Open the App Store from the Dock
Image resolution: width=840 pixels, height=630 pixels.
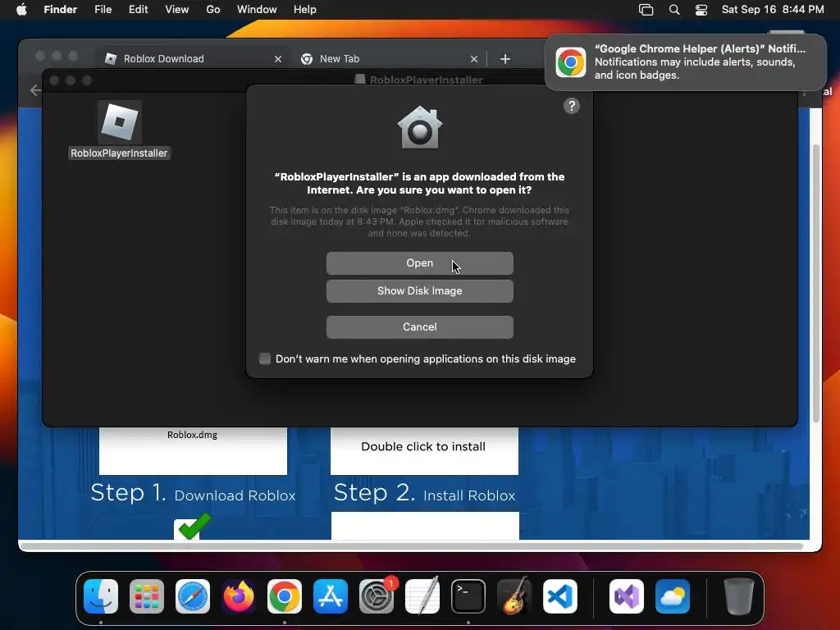click(x=331, y=596)
